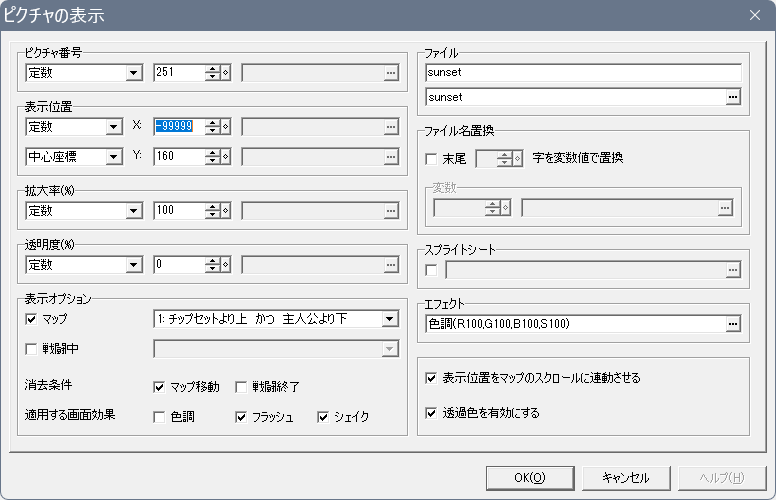
Task: Open the エフェクト 色調 settings dialog
Action: point(733,324)
